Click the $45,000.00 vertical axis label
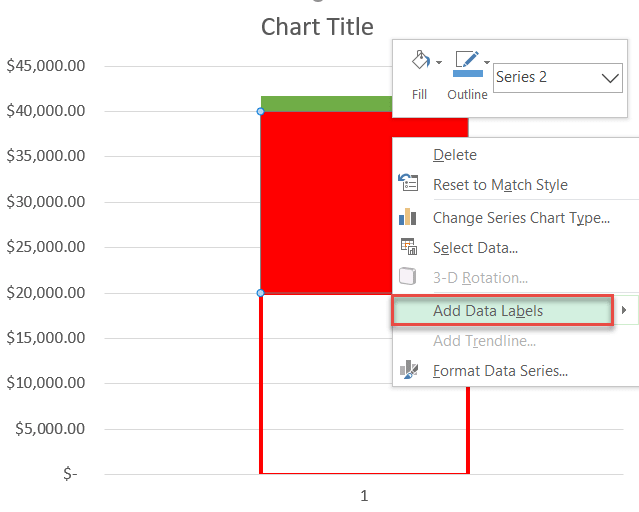The image size is (639, 512). [46, 66]
